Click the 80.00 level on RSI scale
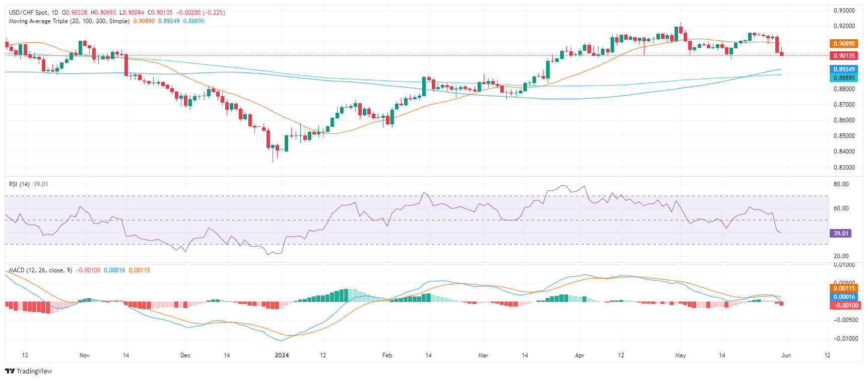The height and width of the screenshot is (380, 868). coord(841,184)
